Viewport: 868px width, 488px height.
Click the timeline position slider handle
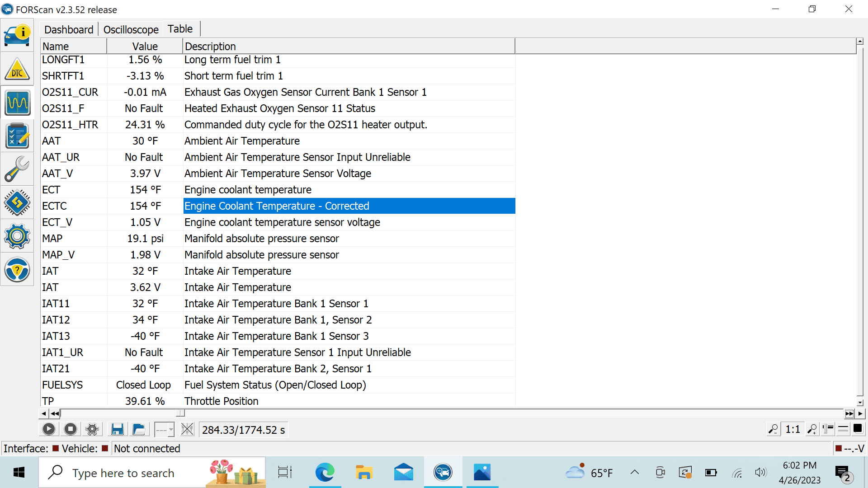pos(180,413)
